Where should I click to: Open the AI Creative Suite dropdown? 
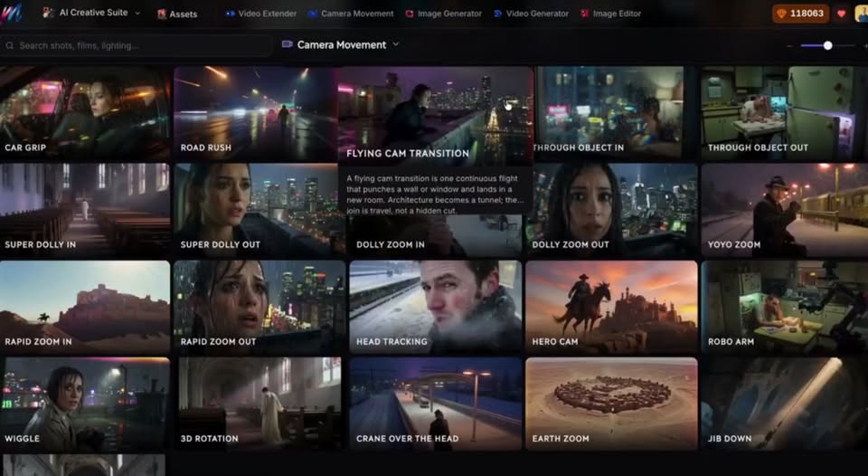91,13
